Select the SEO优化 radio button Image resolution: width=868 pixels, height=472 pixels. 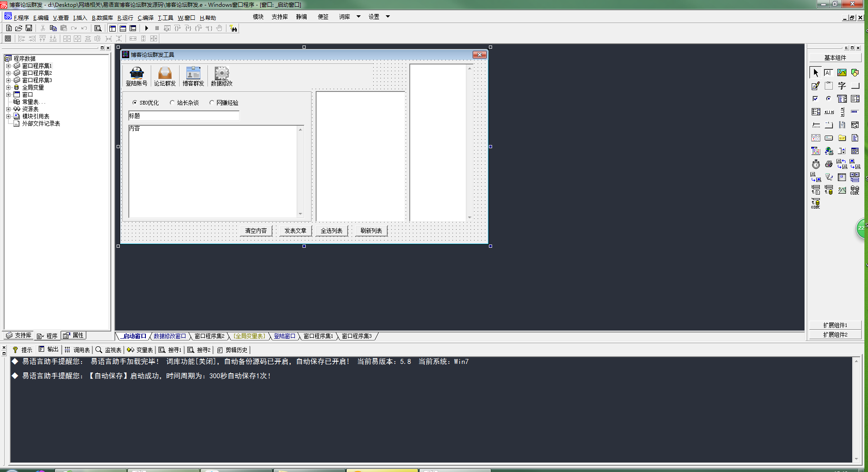(135, 103)
